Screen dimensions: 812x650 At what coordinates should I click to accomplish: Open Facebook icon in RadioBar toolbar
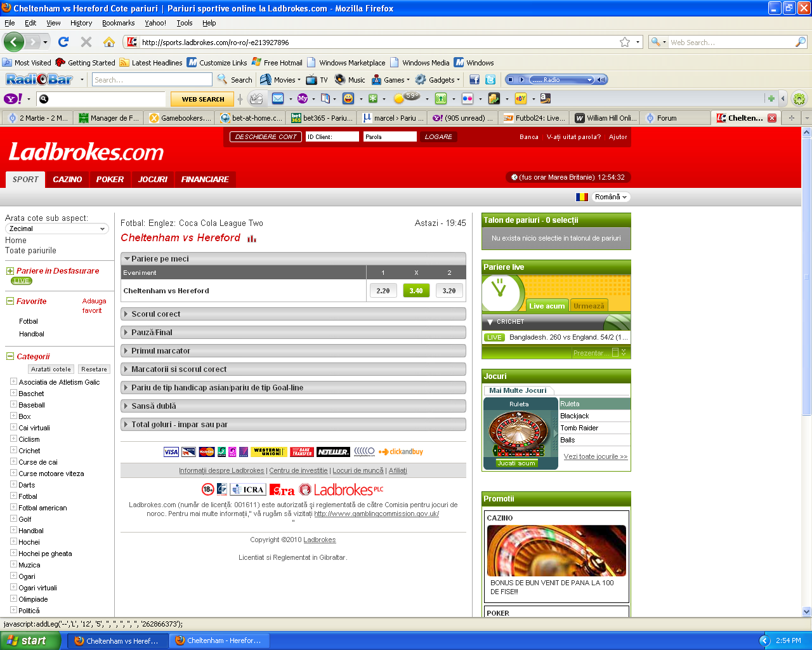pyautogui.click(x=475, y=80)
